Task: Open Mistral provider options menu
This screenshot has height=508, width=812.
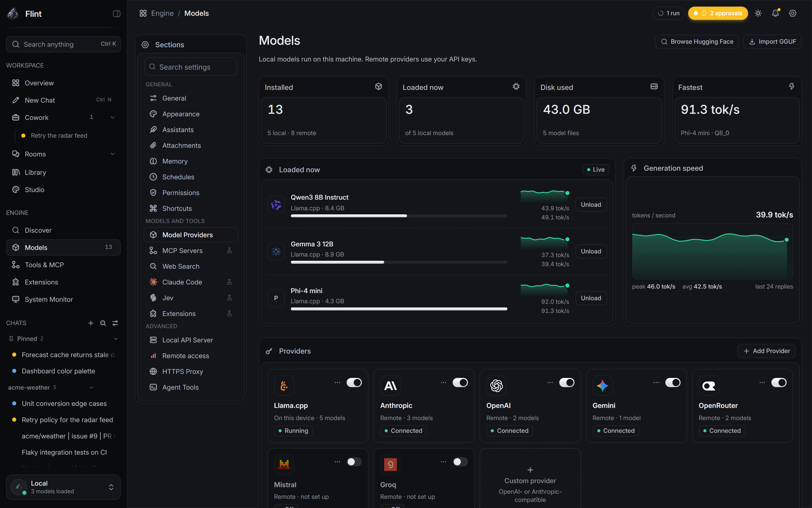Action: 337,462
